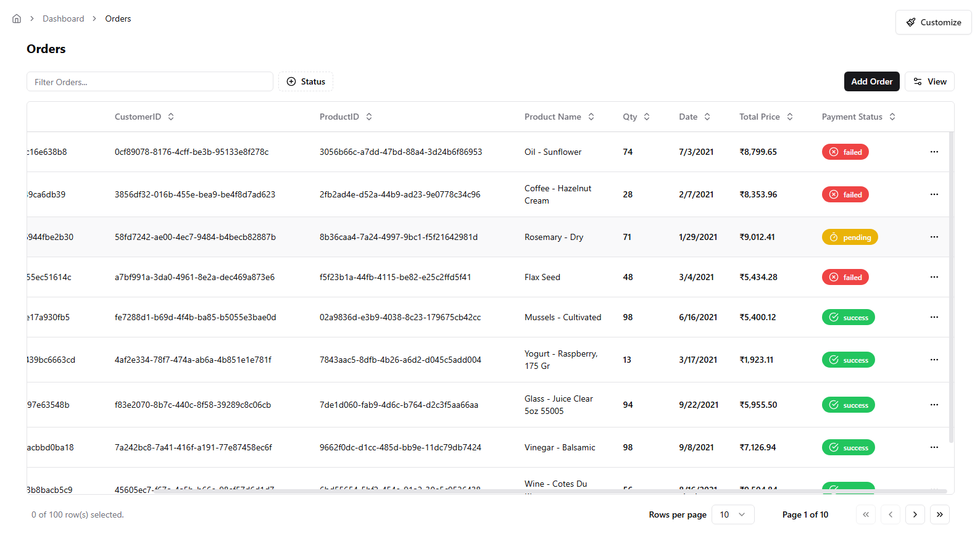Screen dimensions: 980x533
Task: Click pending badge in Rosemary - Dry row
Action: point(850,237)
